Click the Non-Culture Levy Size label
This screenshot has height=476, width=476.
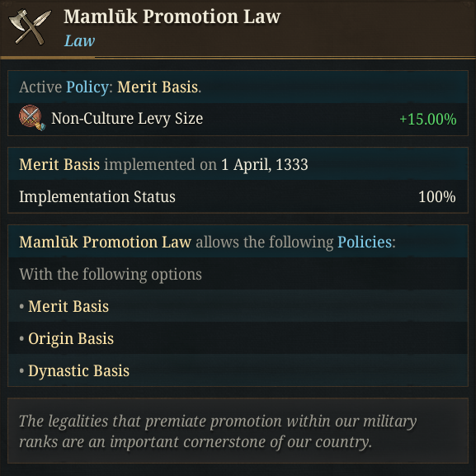click(x=127, y=119)
